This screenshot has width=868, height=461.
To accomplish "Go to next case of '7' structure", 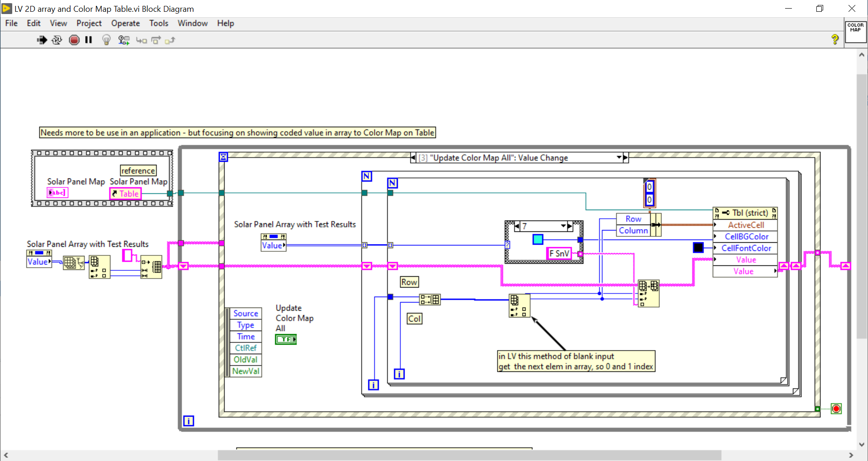I will (570, 226).
